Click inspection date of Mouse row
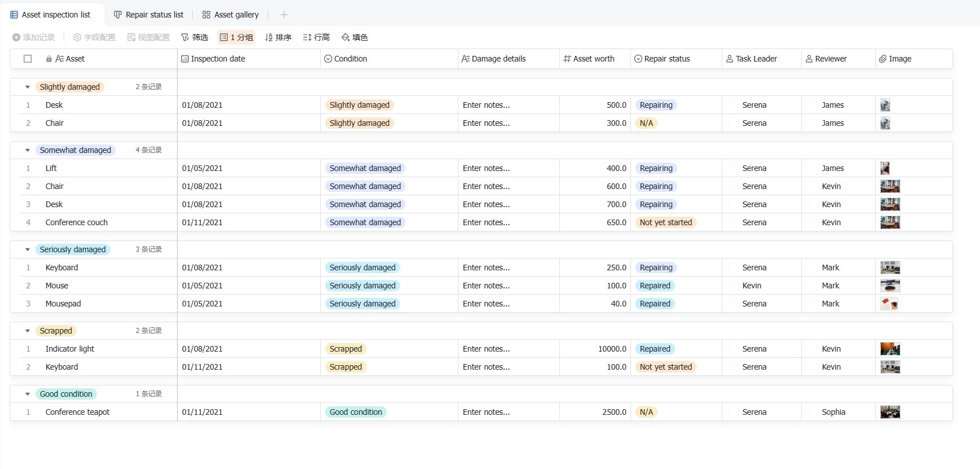This screenshot has width=980, height=469. coord(249,286)
